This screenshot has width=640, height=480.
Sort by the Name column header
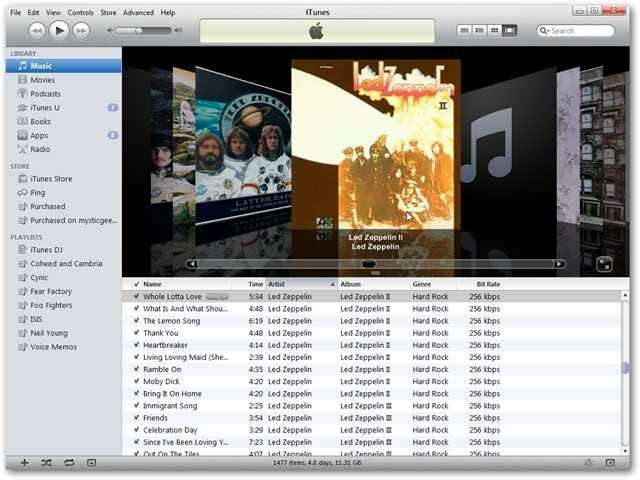(x=187, y=284)
